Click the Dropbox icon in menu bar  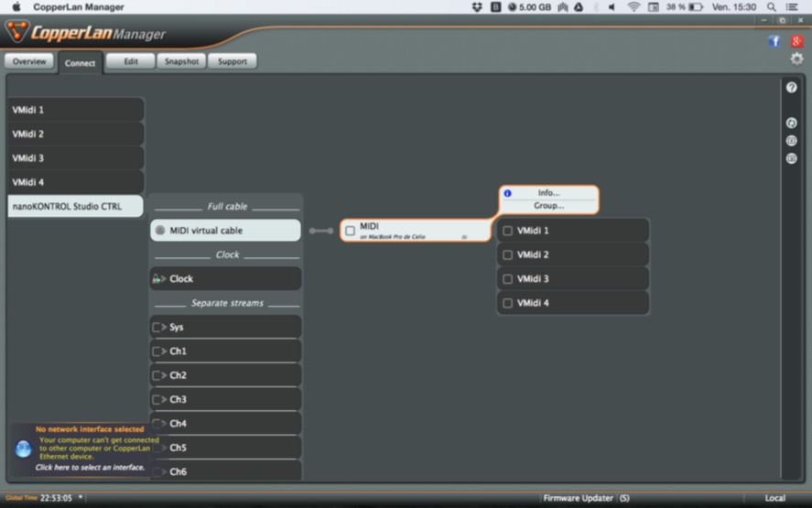point(477,7)
